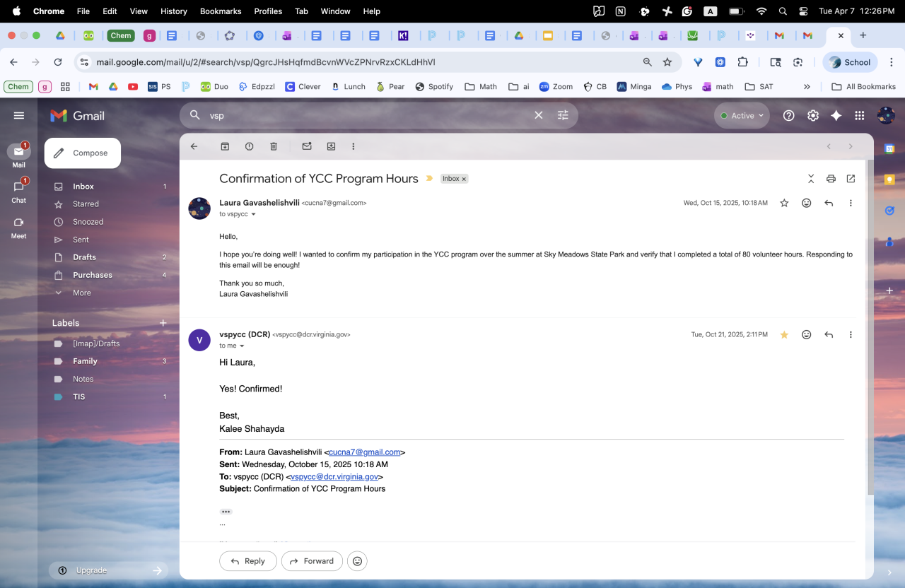This screenshot has width=905, height=588.
Task: Open the Bookmarks menu in the menu bar
Action: pyautogui.click(x=221, y=11)
